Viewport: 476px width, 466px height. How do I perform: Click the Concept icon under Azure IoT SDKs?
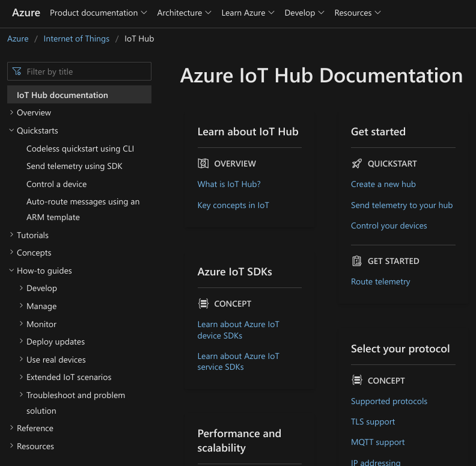coord(203,304)
